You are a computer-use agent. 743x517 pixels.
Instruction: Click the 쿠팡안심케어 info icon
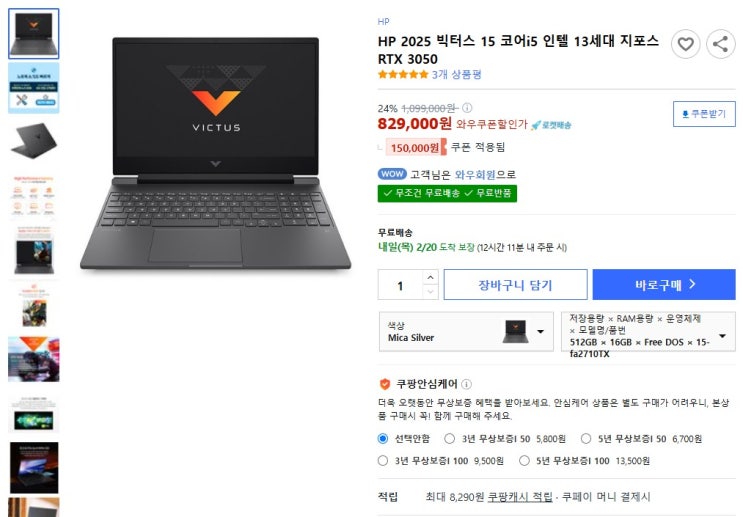point(466,384)
